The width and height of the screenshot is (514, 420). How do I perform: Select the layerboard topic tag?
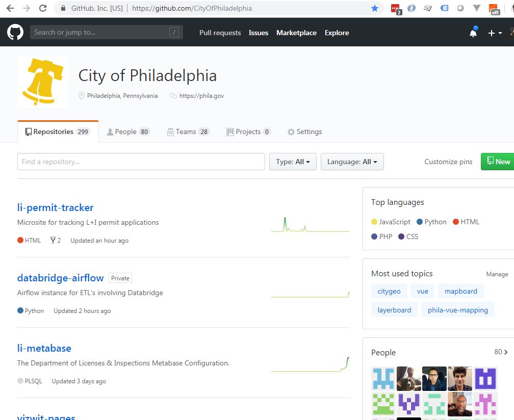[394, 309]
